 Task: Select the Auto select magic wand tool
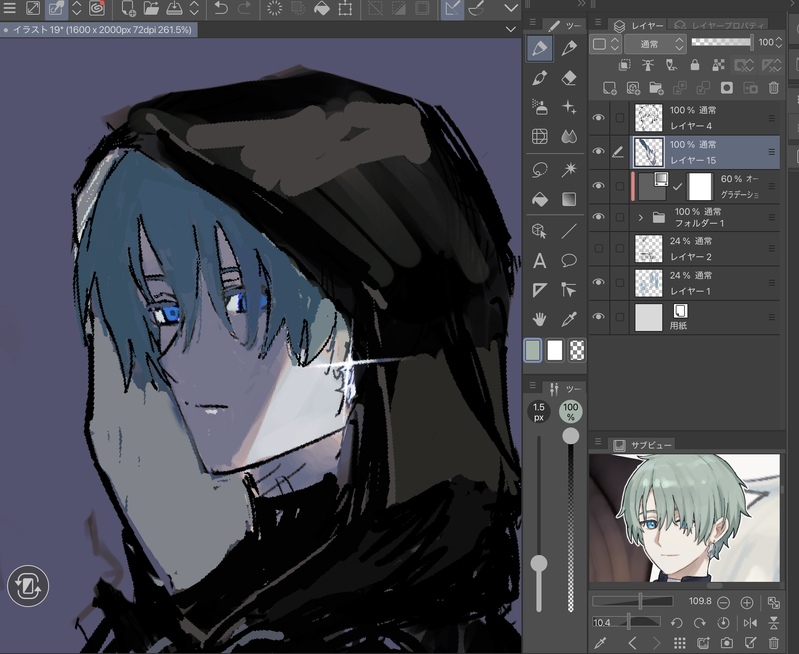[569, 169]
